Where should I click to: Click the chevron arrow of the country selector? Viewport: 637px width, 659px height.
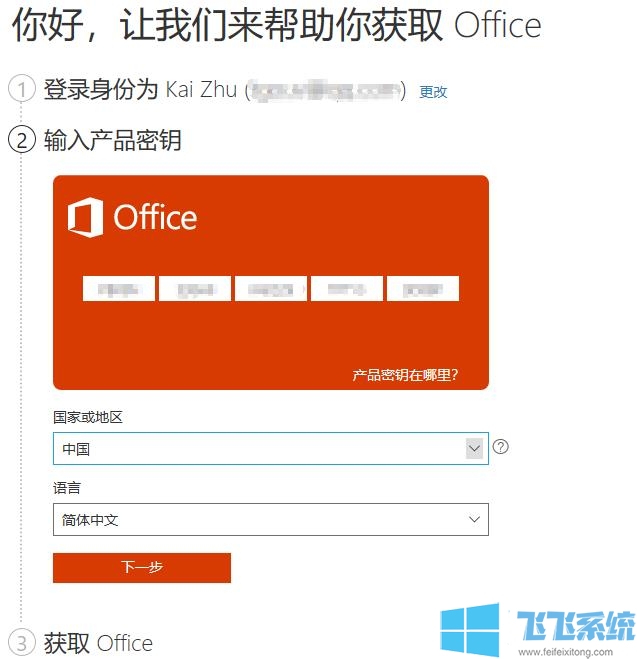(x=474, y=448)
